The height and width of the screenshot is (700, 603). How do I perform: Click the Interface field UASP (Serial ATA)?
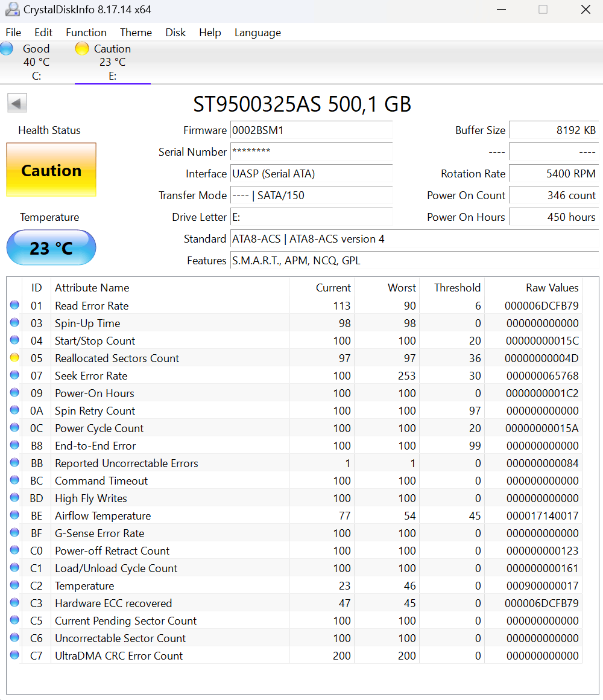point(311,174)
